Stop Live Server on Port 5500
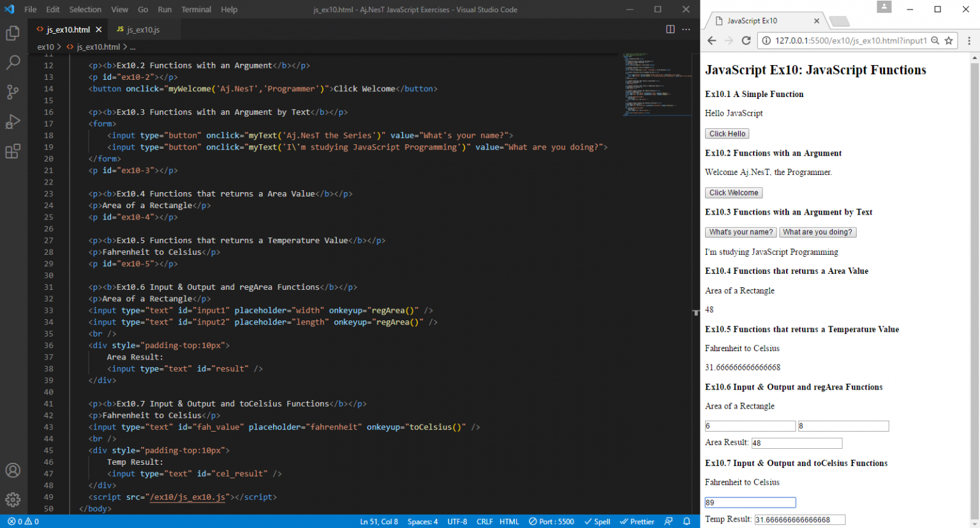 [x=551, y=522]
